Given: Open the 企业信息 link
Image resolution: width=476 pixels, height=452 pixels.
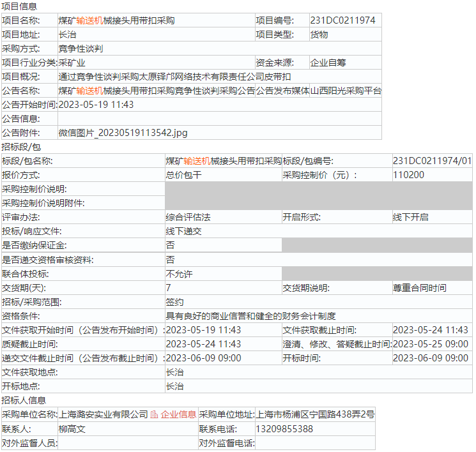Looking at the screenshot, I should pyautogui.click(x=178, y=414).
